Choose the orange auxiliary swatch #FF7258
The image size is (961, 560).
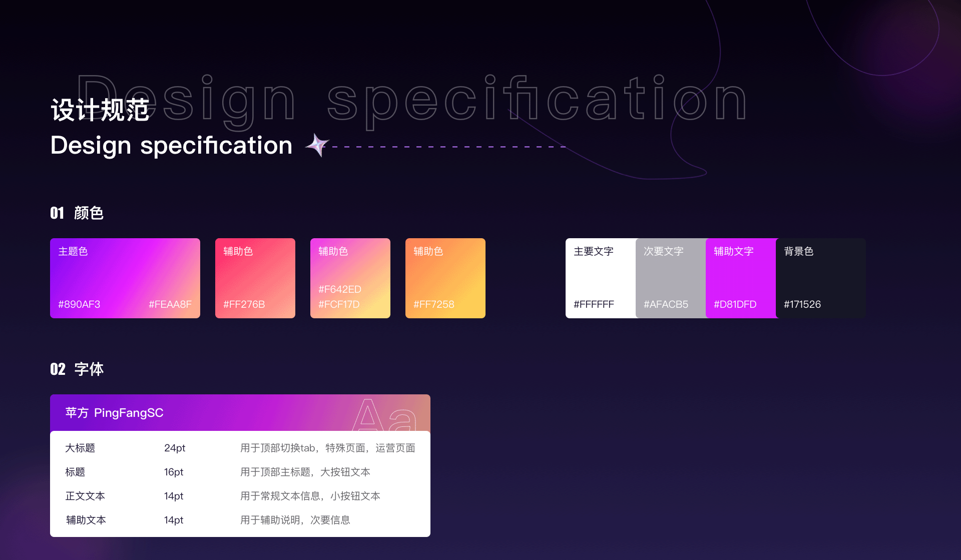pos(445,278)
